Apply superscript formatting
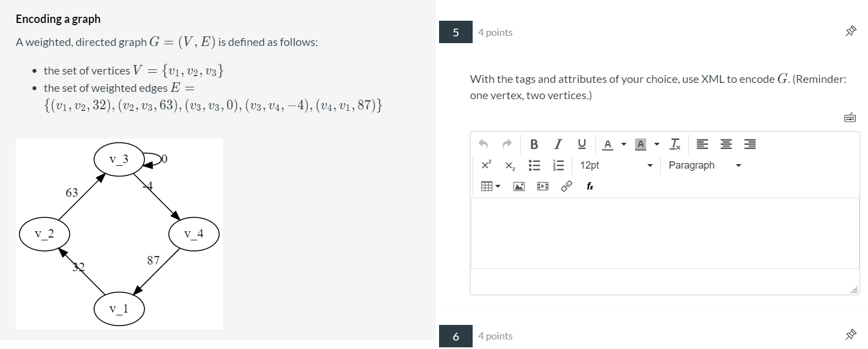Image resolution: width=868 pixels, height=349 pixels. pos(487,165)
